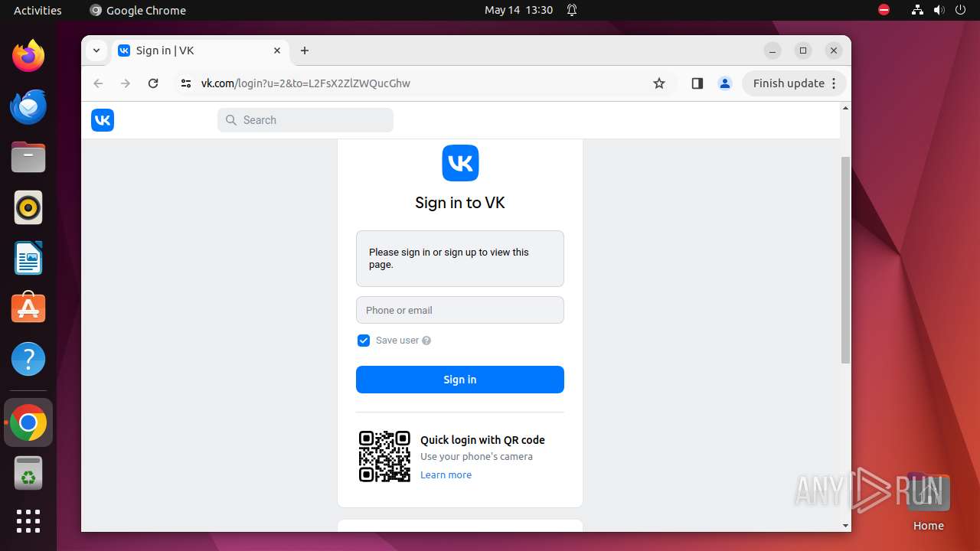Image resolution: width=980 pixels, height=551 pixels.
Task: Click the large VK logo above Sign in
Action: point(460,163)
